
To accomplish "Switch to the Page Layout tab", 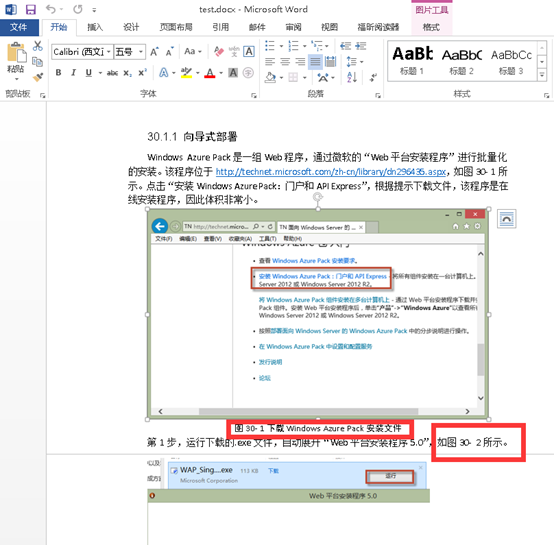I will tap(176, 27).
